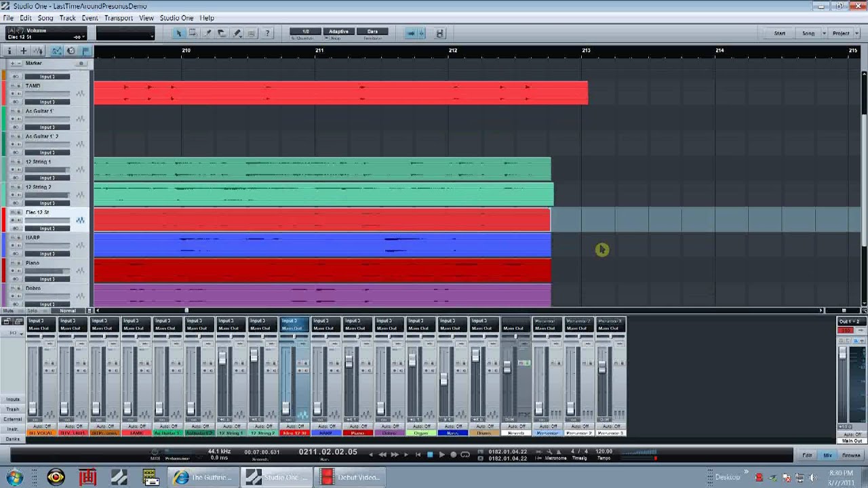The image size is (868, 488).
Task: Click the Windows Start orb
Action: coord(15,477)
